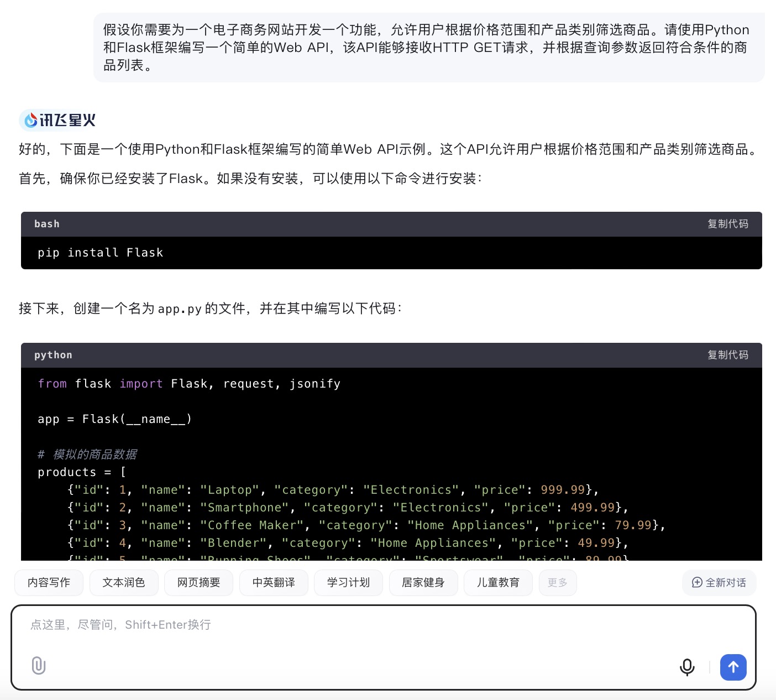Click the paragraph starting with 首先
The height and width of the screenshot is (700, 776).
coord(250,179)
